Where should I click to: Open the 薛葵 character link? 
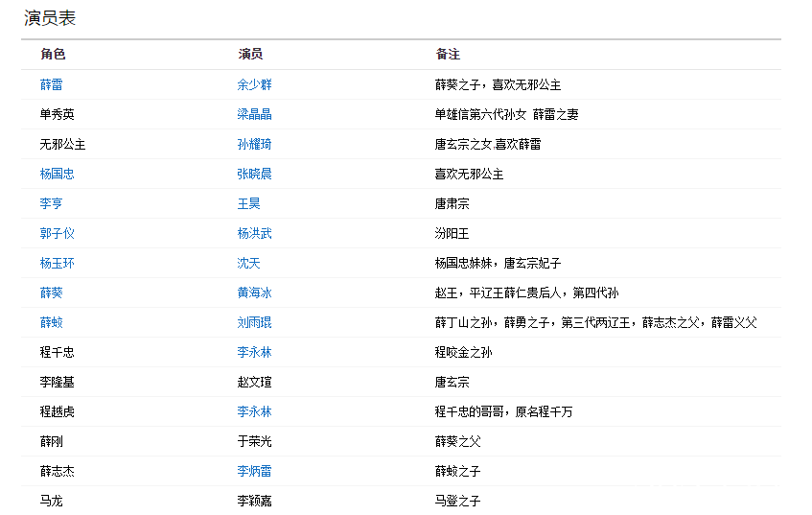51,293
